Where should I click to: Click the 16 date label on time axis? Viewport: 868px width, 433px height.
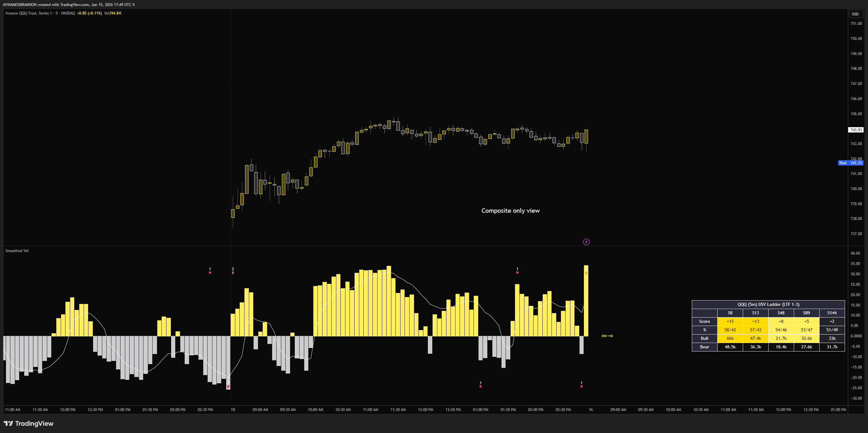pyautogui.click(x=591, y=410)
